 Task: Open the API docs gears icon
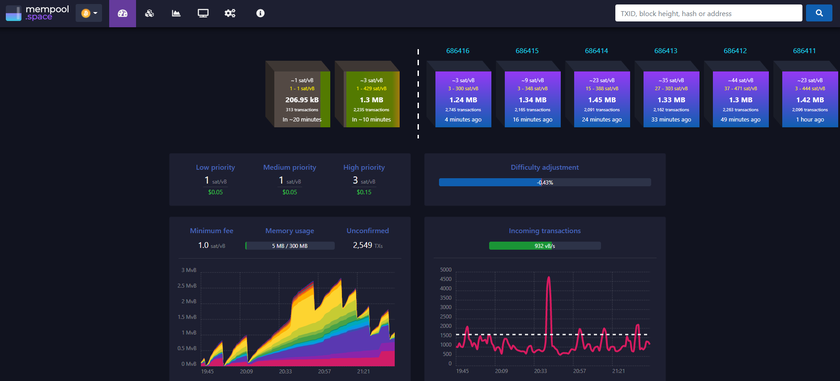point(230,13)
